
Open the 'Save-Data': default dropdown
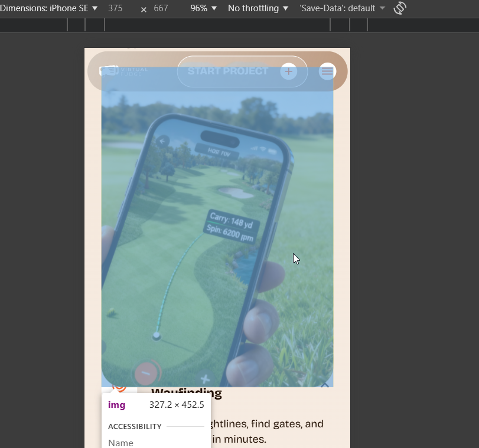(x=342, y=8)
